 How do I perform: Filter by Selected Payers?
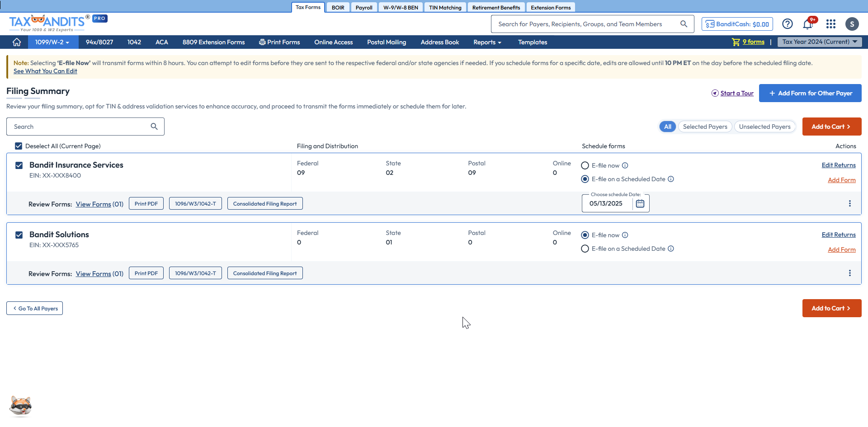(705, 127)
